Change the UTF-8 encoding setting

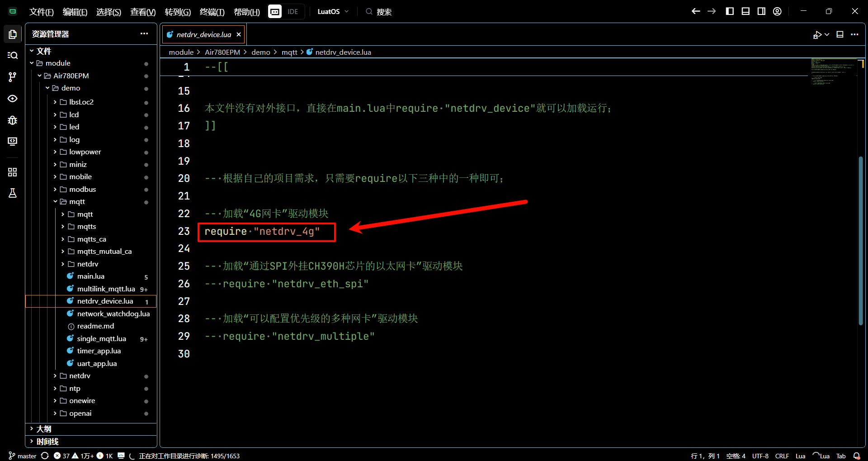(x=760, y=456)
